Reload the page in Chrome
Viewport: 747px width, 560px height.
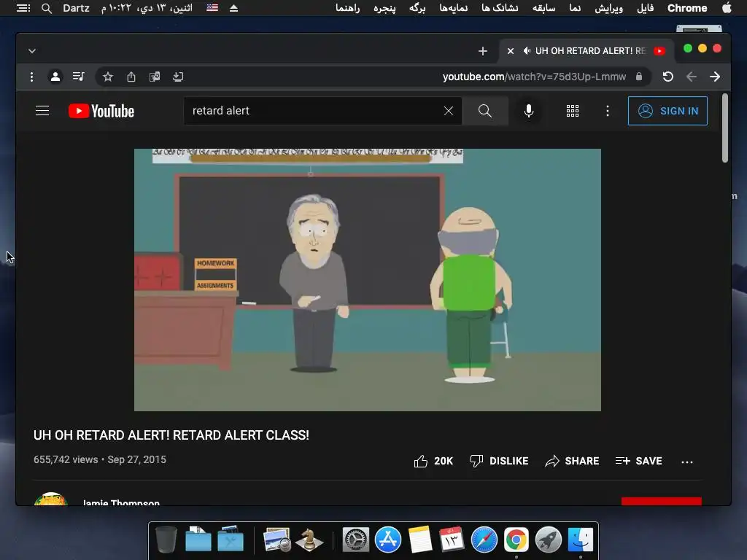[668, 77]
